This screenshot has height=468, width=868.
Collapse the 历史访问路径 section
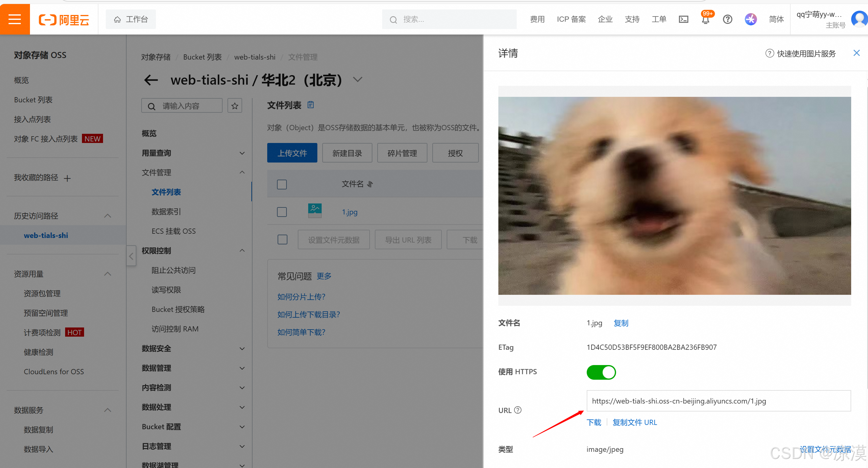[108, 216]
